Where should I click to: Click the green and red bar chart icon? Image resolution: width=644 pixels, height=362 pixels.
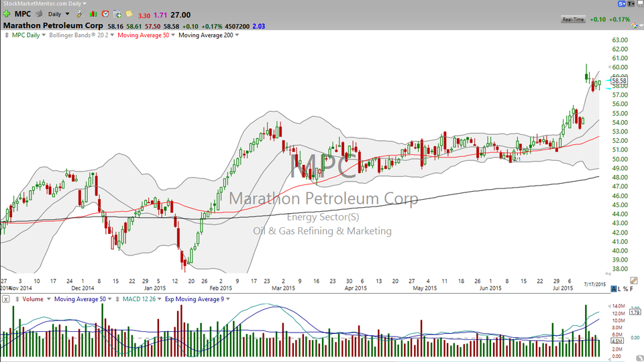coord(93,14)
